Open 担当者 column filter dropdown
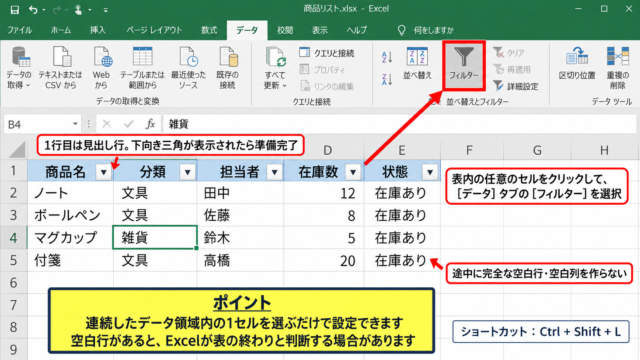Image resolution: width=640 pixels, height=360 pixels. (x=274, y=172)
